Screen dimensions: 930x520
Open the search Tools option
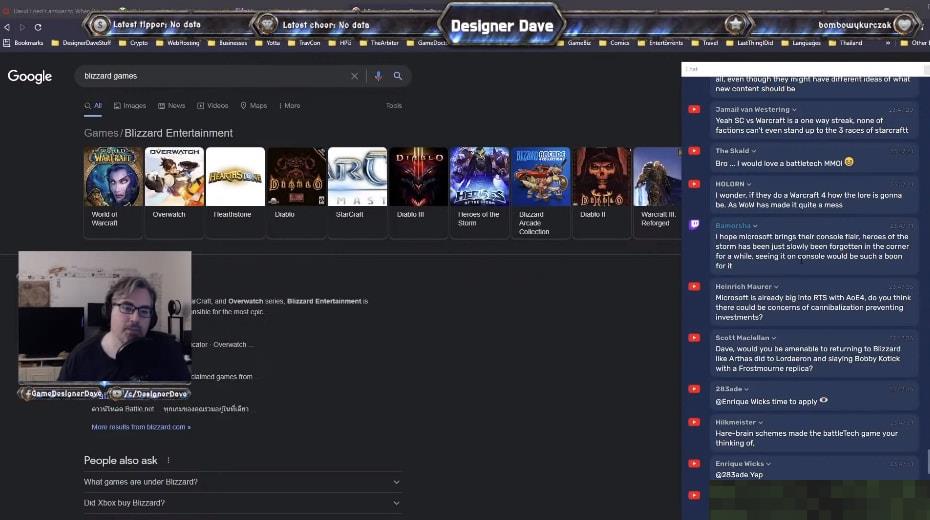coord(394,106)
